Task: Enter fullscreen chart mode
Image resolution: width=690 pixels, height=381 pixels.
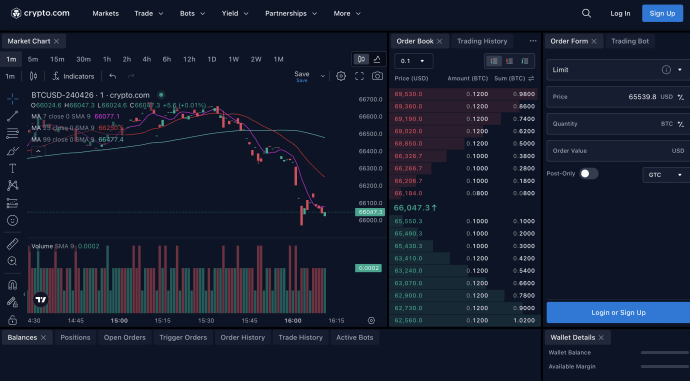Action: coord(359,76)
